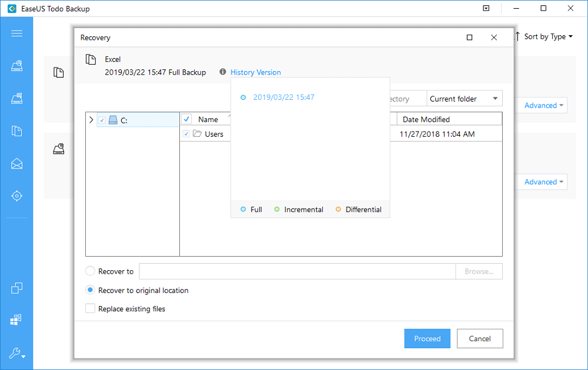
Task: Uncheck the Users folder checkbox
Action: point(188,134)
